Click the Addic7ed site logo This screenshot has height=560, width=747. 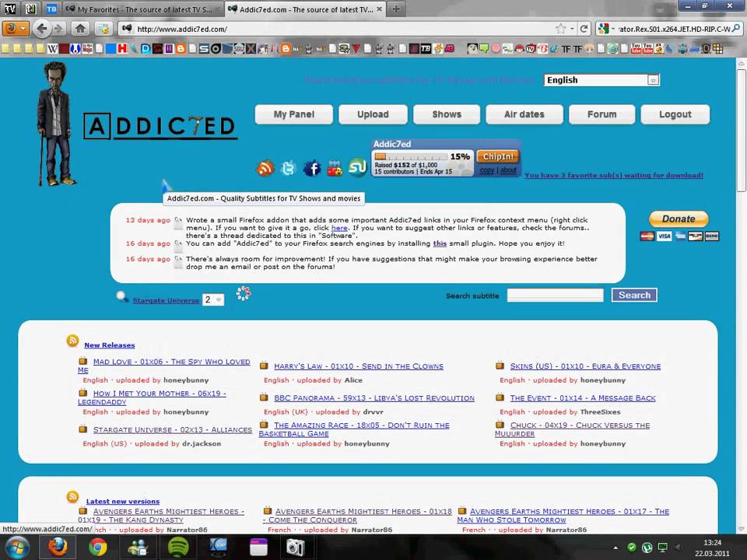(160, 126)
